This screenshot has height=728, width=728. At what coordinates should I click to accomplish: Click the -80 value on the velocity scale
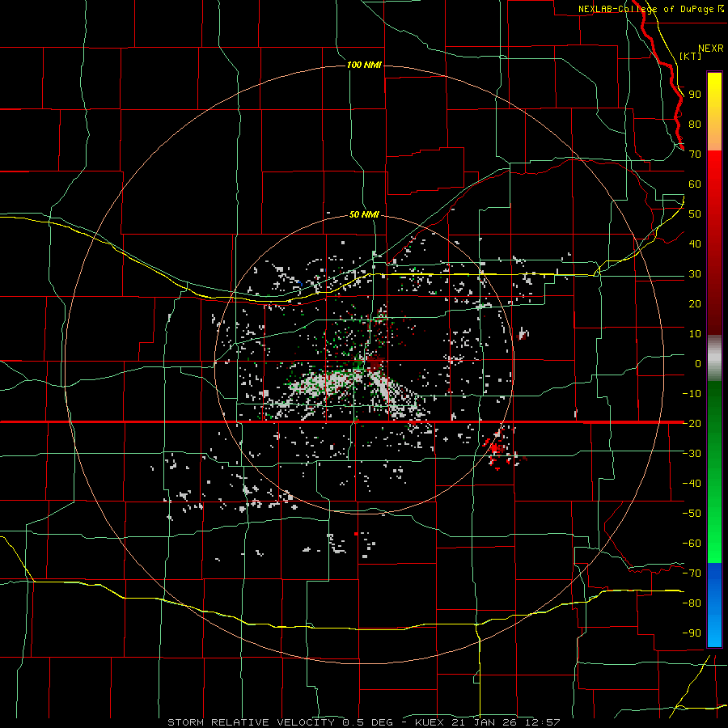coord(692,603)
